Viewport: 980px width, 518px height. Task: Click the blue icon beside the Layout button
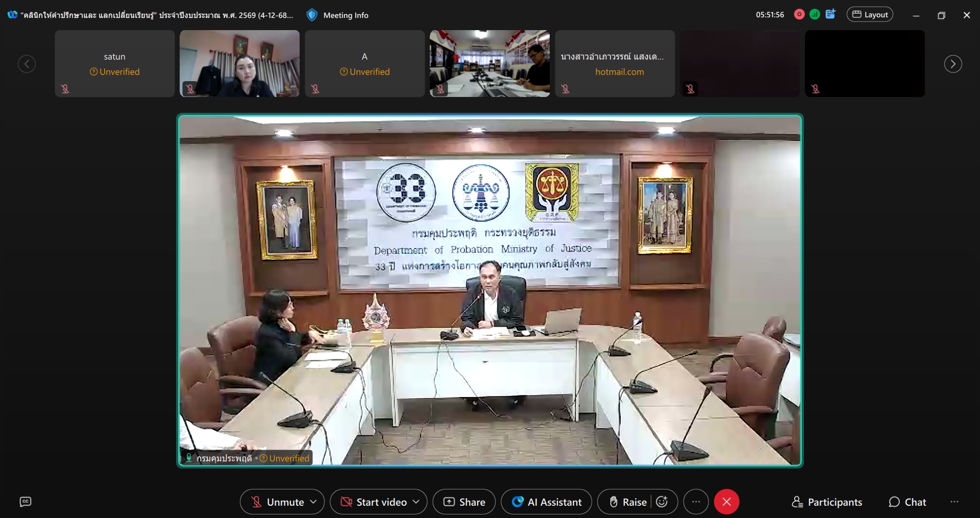tap(830, 15)
